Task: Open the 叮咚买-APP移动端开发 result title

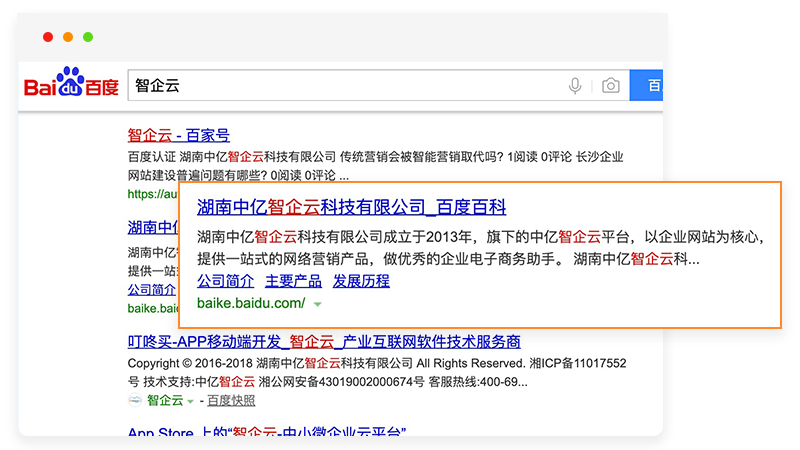Action: coord(324,341)
